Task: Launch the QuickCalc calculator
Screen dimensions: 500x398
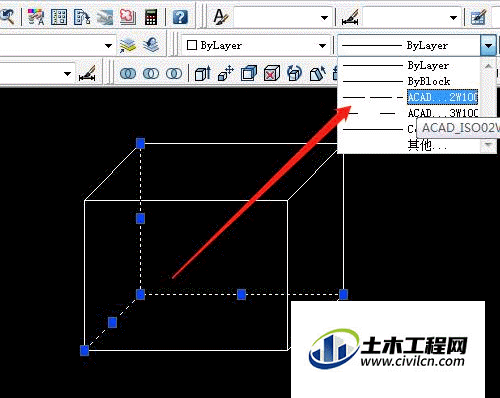Action: click(x=151, y=17)
